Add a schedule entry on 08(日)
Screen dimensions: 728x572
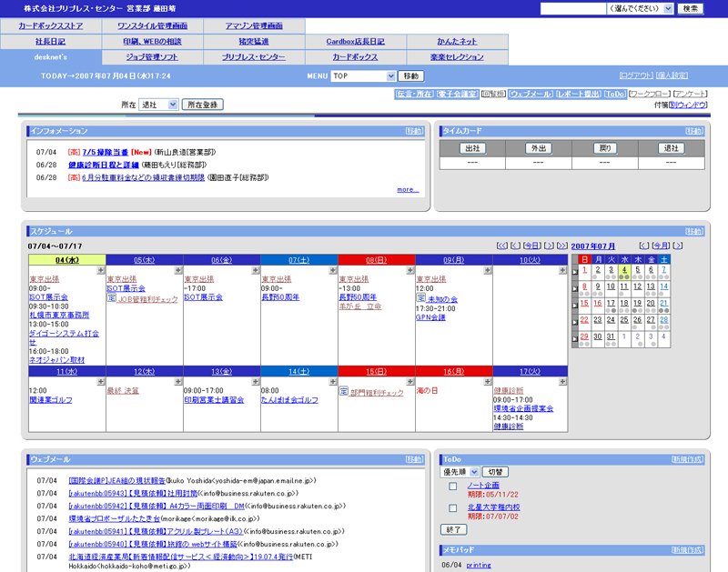coord(410,270)
